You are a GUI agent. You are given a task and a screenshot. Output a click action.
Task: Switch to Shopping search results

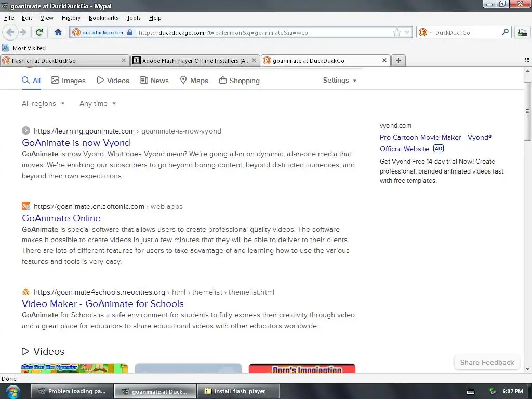click(239, 81)
